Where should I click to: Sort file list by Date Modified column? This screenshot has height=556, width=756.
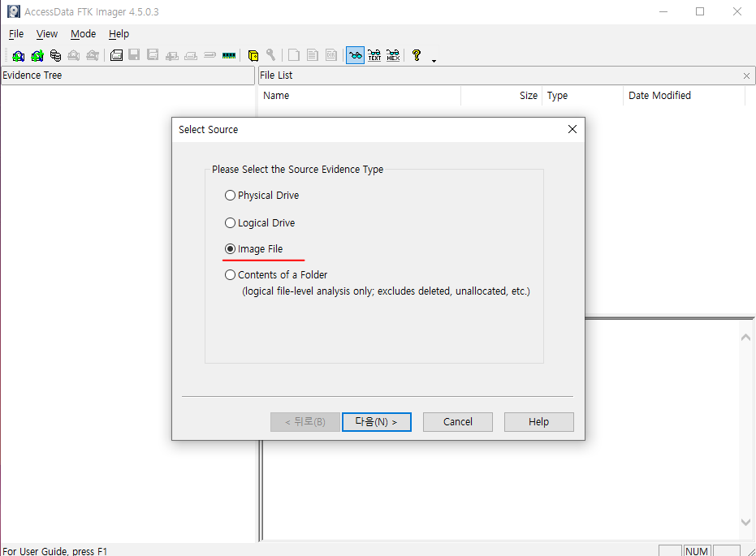[685, 96]
